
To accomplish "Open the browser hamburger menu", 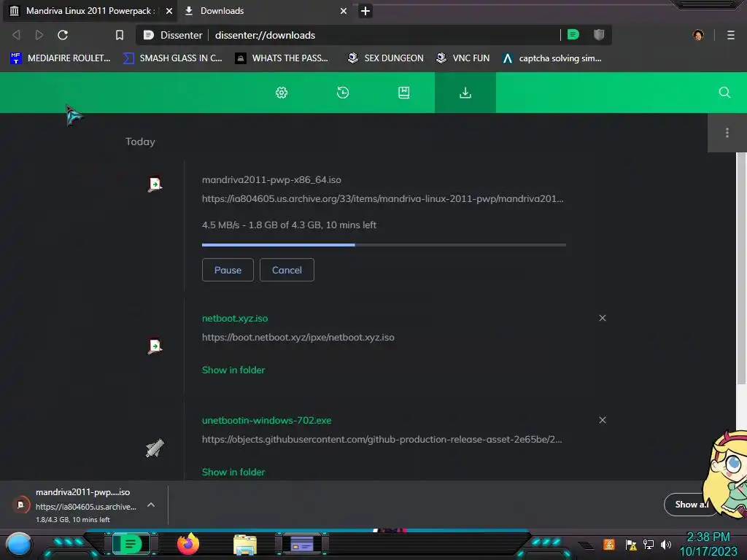I will pos(731,35).
